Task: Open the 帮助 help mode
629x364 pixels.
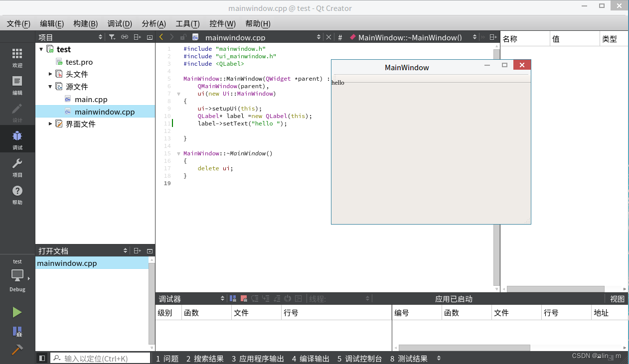Action: point(17,195)
